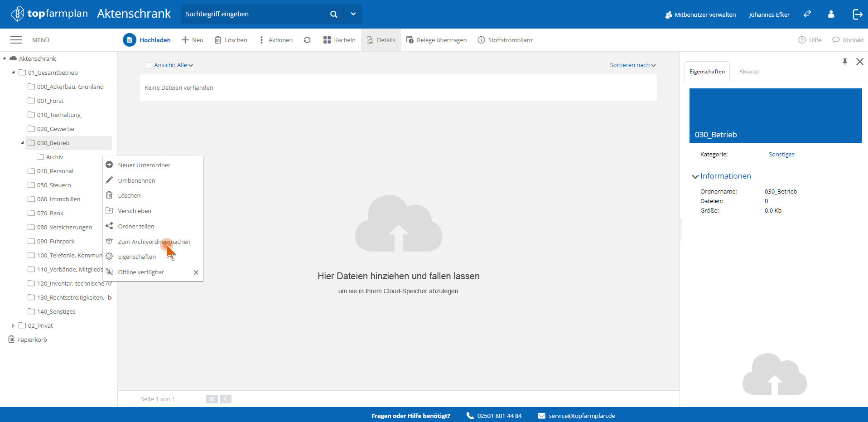The width and height of the screenshot is (868, 422).
Task: Select Zum Archivordner machen menu entry
Action: click(154, 242)
